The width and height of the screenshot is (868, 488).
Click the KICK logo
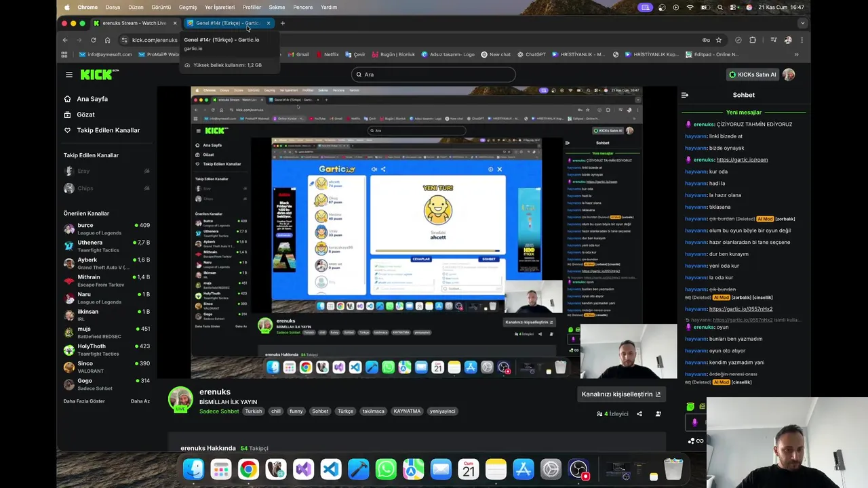(98, 75)
